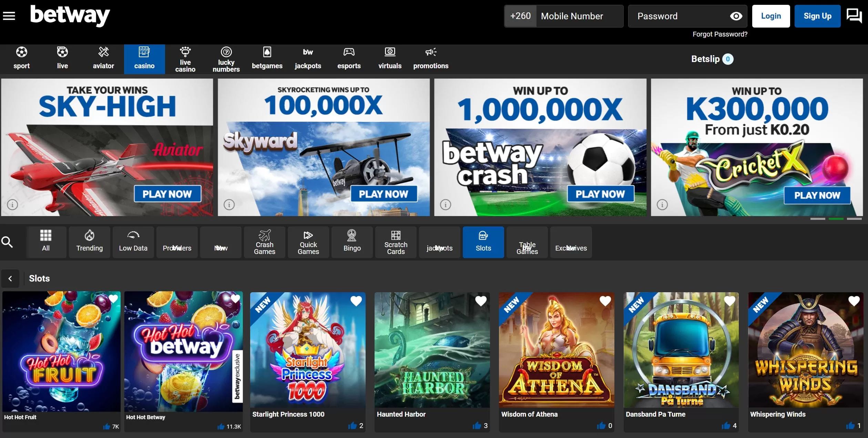
Task: Switch to the Bingo tab
Action: point(352,242)
